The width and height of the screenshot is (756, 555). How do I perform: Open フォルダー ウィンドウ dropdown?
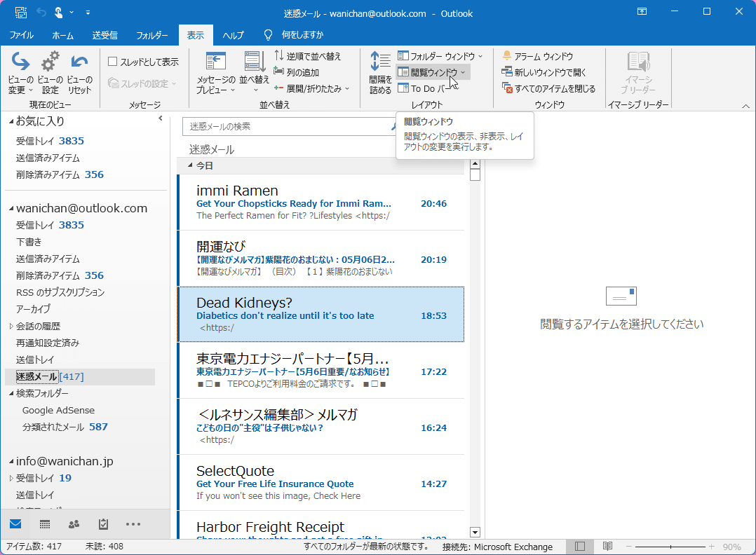[440, 56]
